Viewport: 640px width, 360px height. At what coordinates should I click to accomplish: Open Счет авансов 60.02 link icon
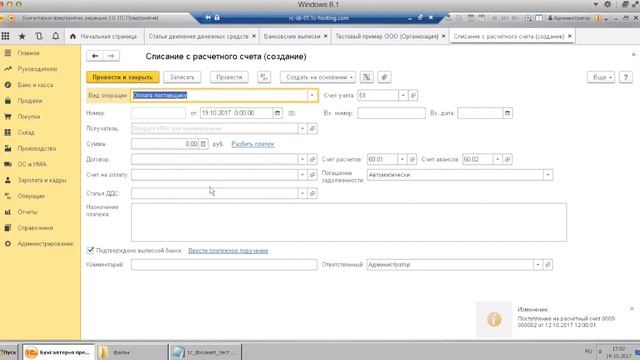point(507,159)
